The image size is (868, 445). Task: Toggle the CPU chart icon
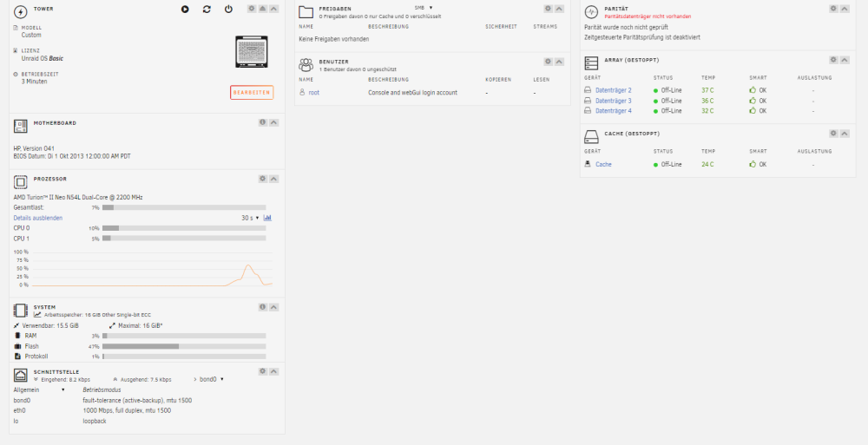(x=267, y=218)
